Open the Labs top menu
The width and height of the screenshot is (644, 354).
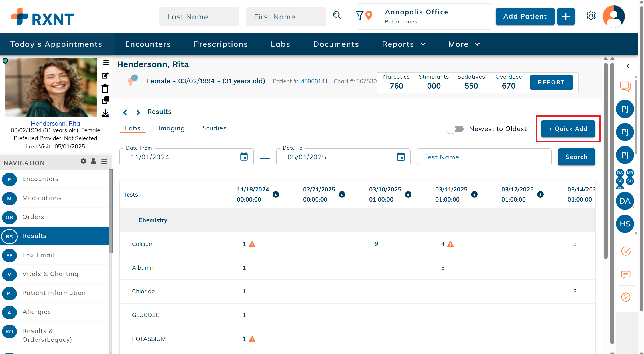[281, 44]
